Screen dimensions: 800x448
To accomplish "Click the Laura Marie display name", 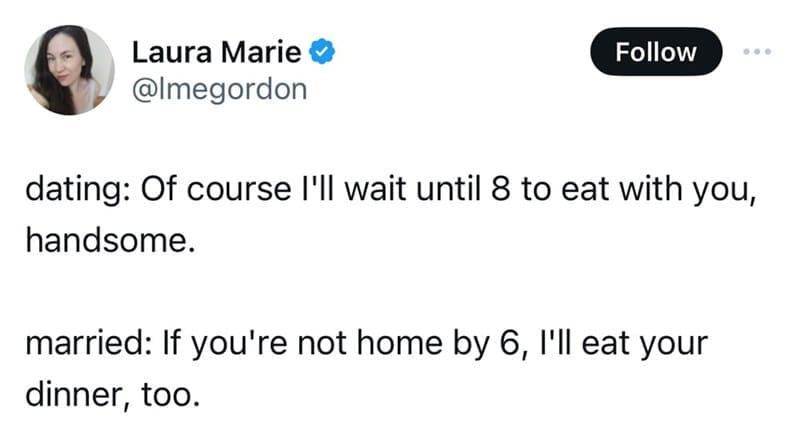I will 218,49.
